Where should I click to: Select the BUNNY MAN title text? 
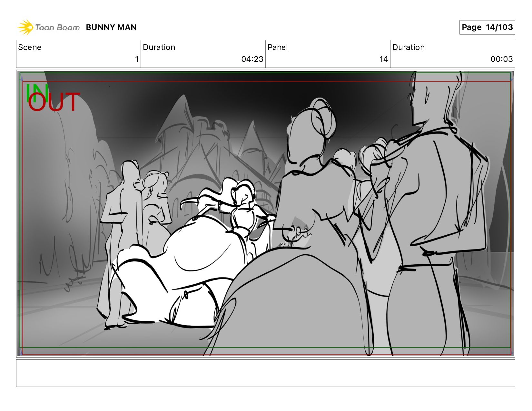[111, 27]
